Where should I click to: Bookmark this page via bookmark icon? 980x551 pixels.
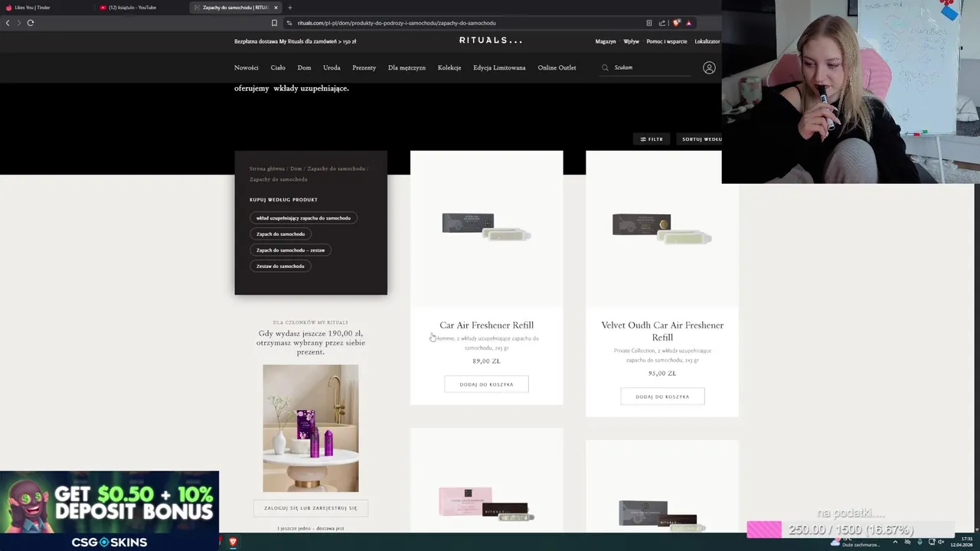(274, 23)
